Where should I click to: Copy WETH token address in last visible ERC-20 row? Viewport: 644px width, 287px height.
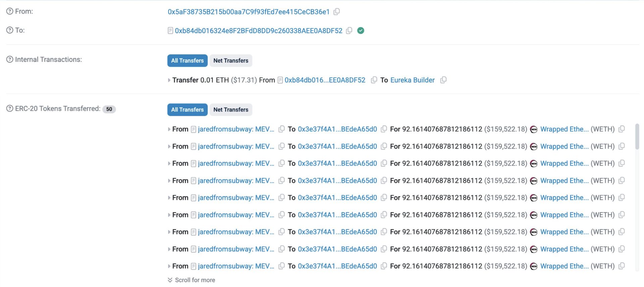click(622, 266)
